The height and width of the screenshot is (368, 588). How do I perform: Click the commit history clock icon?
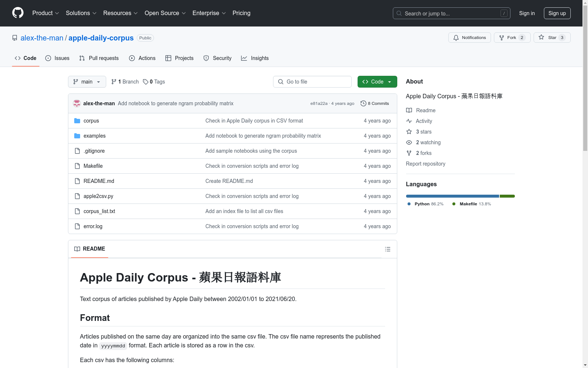(x=363, y=103)
